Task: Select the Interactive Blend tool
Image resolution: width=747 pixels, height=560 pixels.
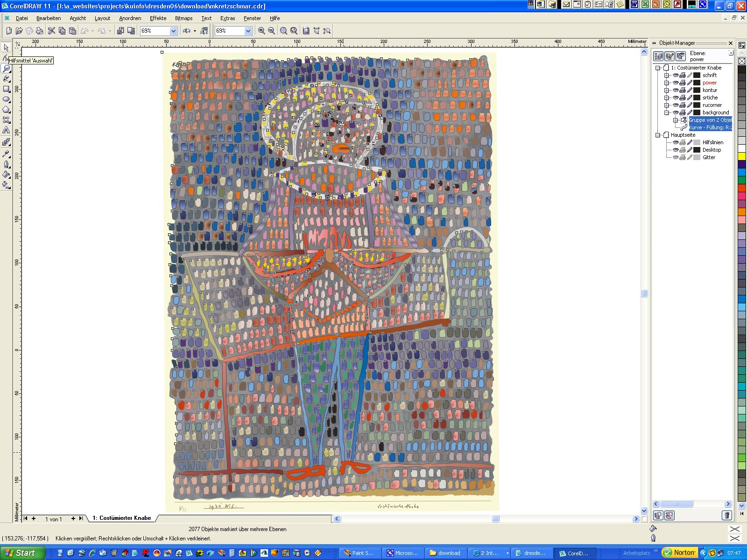Action: [x=6, y=142]
